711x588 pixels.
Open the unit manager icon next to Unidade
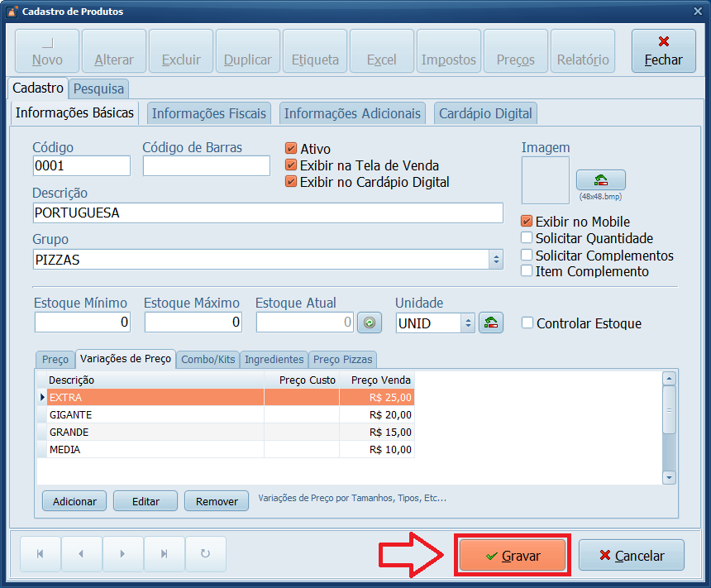click(x=491, y=321)
